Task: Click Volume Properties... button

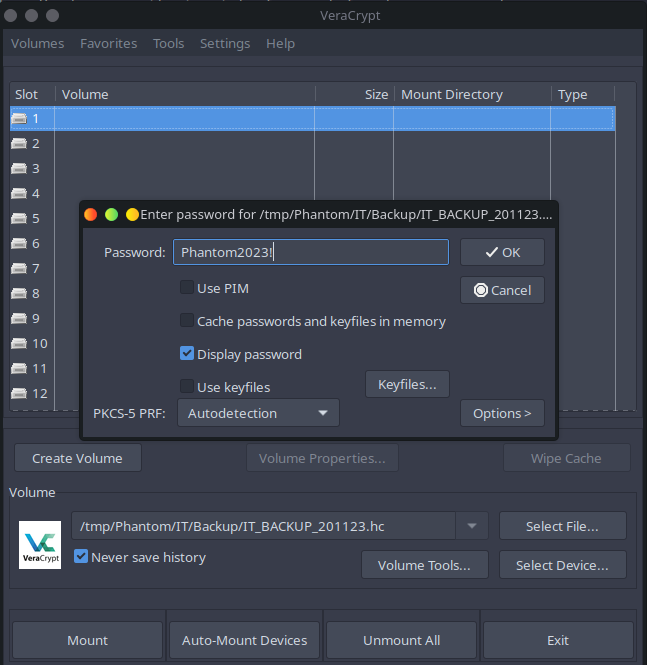Action: point(322,458)
